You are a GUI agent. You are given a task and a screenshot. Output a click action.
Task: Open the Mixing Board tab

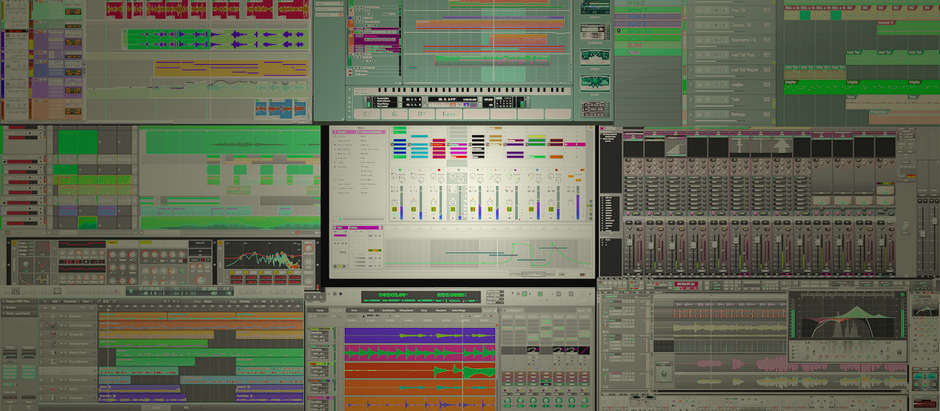[x=406, y=310]
